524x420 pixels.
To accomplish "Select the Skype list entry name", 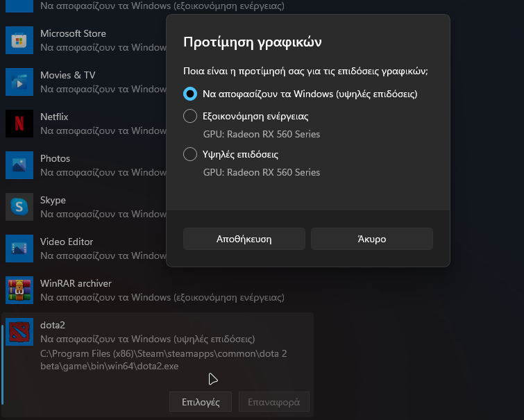I will pyautogui.click(x=53, y=200).
